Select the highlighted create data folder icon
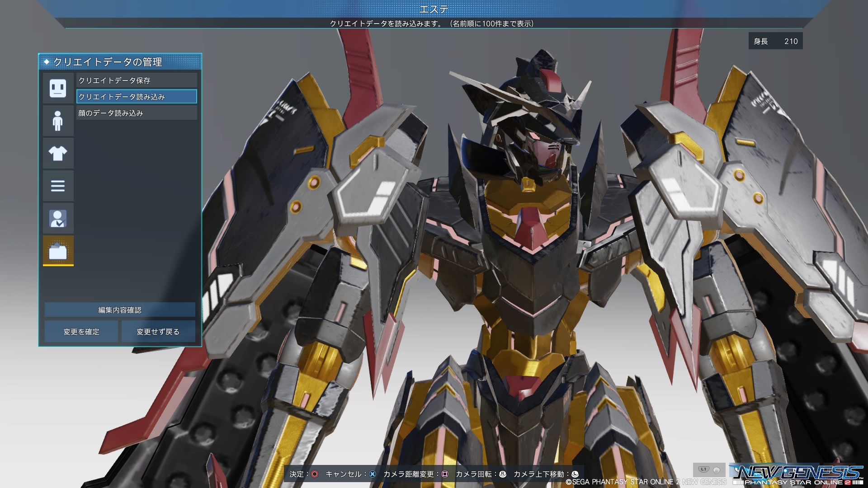The width and height of the screenshot is (868, 488). click(x=58, y=251)
